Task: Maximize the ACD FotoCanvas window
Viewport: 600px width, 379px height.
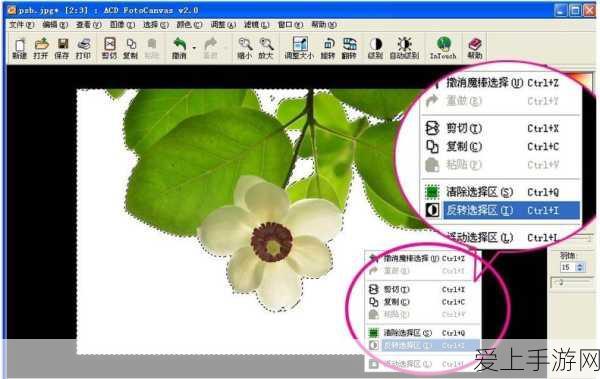Action: coord(575,10)
